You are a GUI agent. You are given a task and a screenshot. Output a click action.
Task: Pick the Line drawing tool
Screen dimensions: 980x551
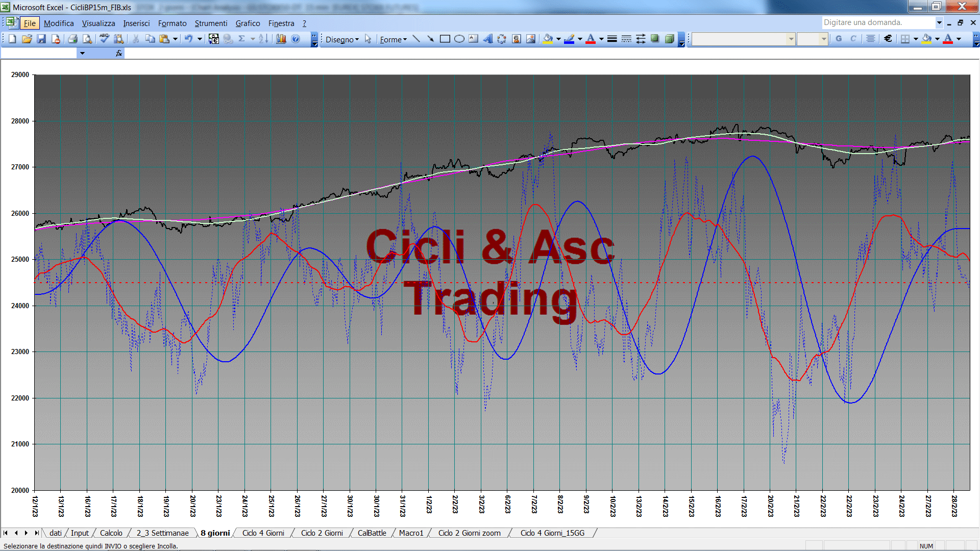point(416,39)
